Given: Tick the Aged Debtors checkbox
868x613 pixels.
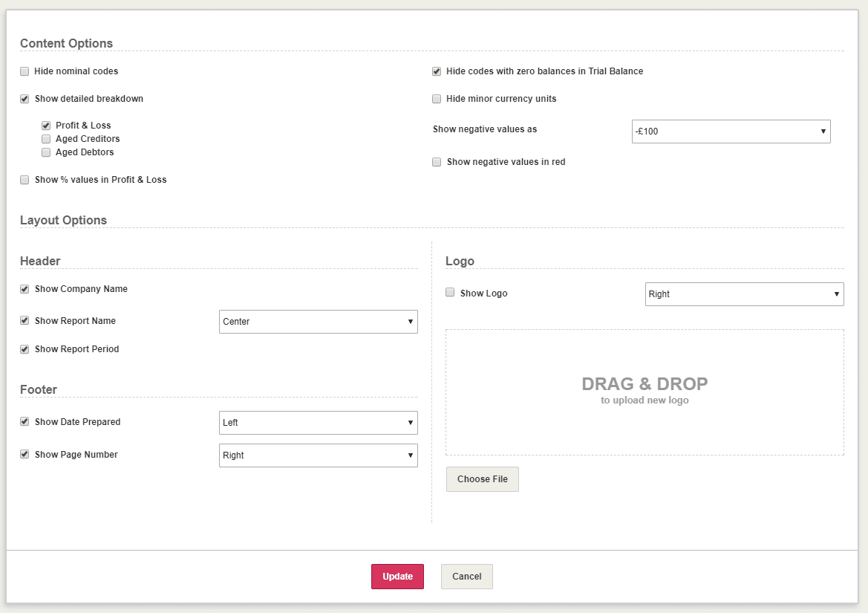Looking at the screenshot, I should 46,152.
